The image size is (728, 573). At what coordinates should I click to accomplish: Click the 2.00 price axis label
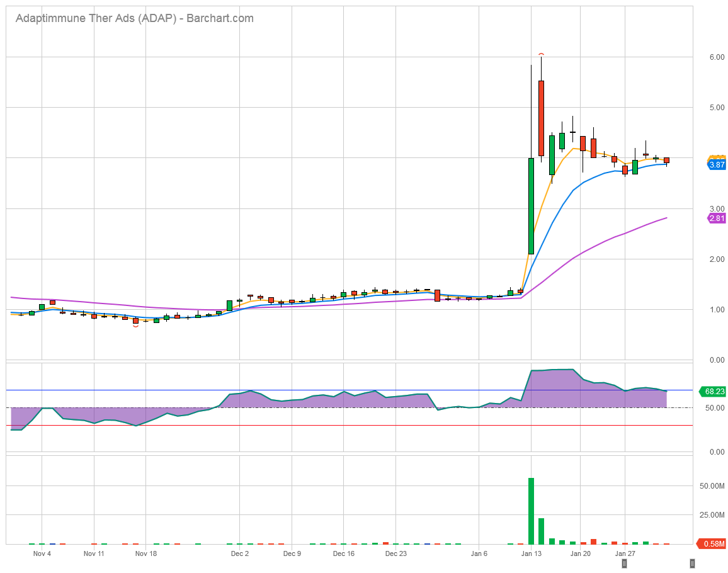click(x=717, y=259)
